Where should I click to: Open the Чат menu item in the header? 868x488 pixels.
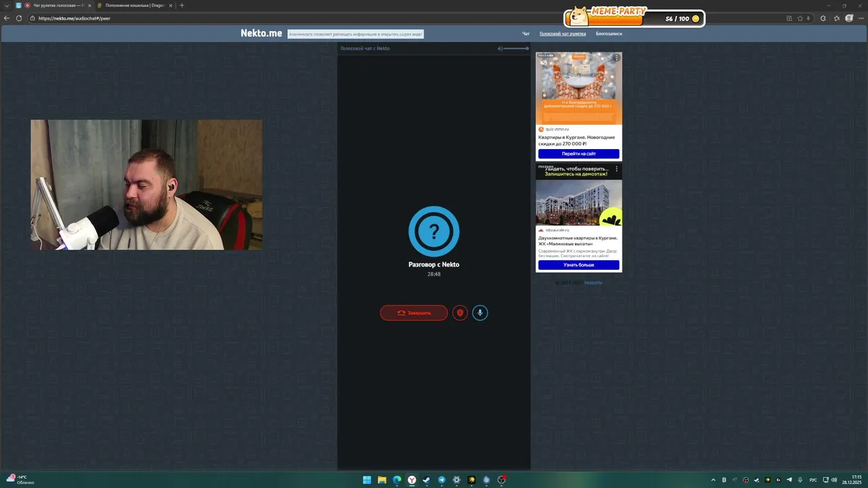coord(526,33)
